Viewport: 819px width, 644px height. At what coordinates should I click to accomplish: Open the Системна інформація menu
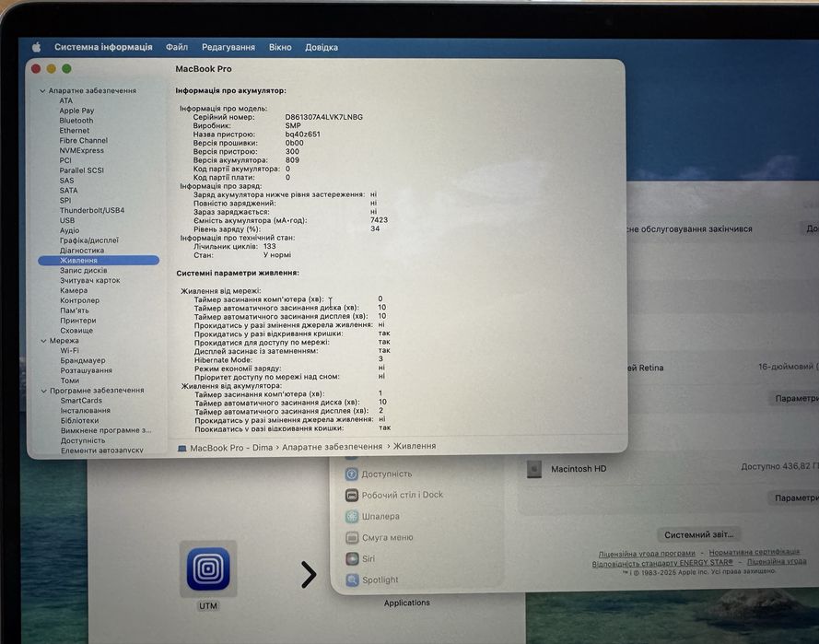[x=103, y=47]
